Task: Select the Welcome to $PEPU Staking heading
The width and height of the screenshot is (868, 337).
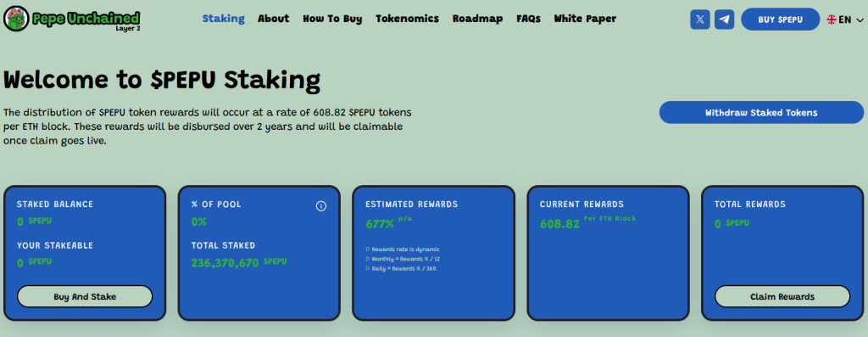Action: coord(162,81)
